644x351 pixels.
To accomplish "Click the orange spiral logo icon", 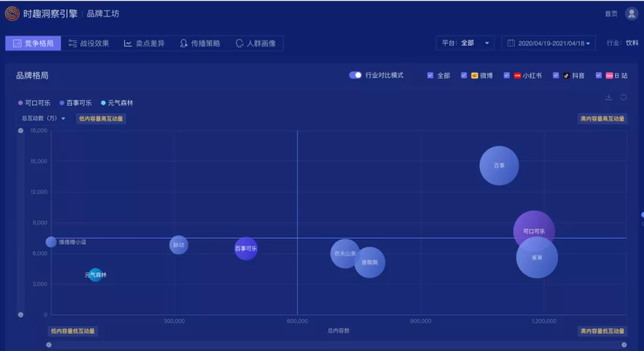I will coord(12,14).
